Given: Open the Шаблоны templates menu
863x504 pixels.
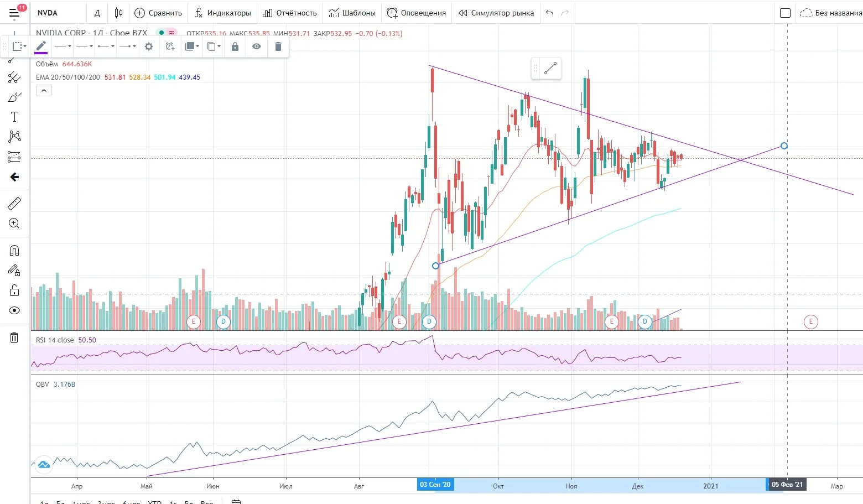Looking at the screenshot, I should 352,13.
